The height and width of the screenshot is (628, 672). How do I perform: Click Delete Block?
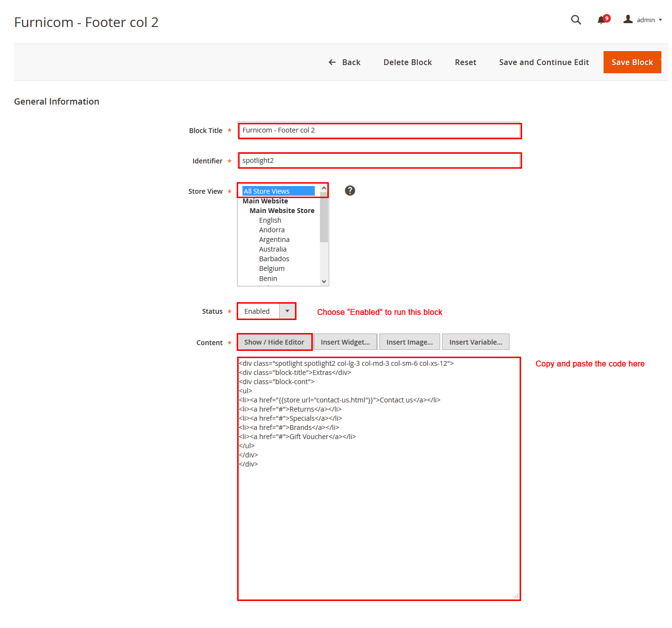click(x=408, y=62)
